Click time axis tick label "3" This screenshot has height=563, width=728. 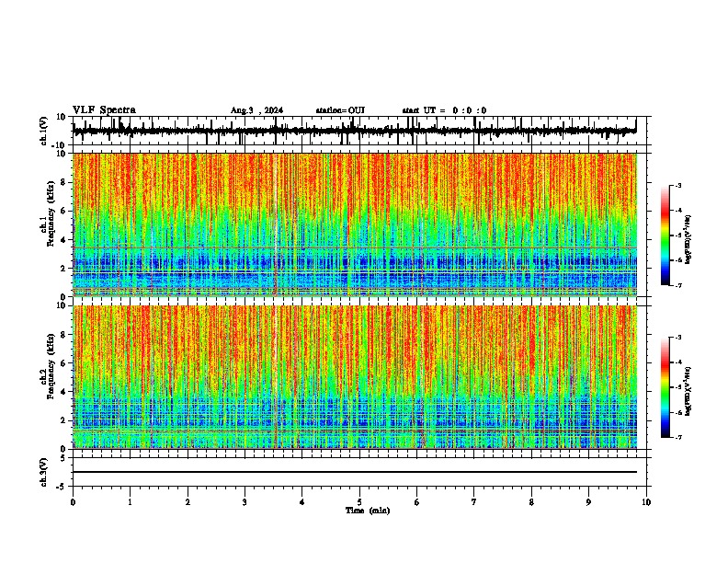pos(245,502)
